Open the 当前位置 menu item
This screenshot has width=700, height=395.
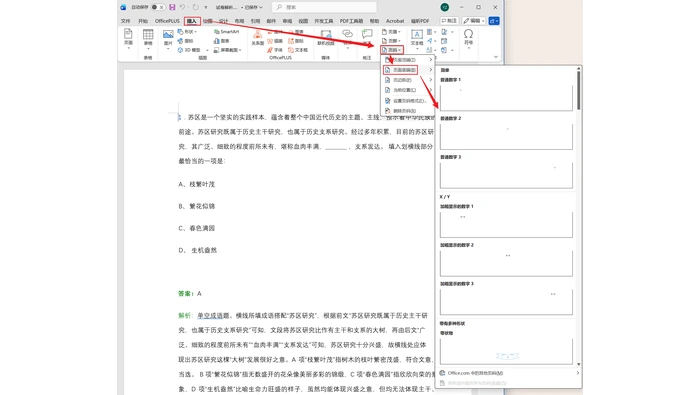tap(408, 90)
